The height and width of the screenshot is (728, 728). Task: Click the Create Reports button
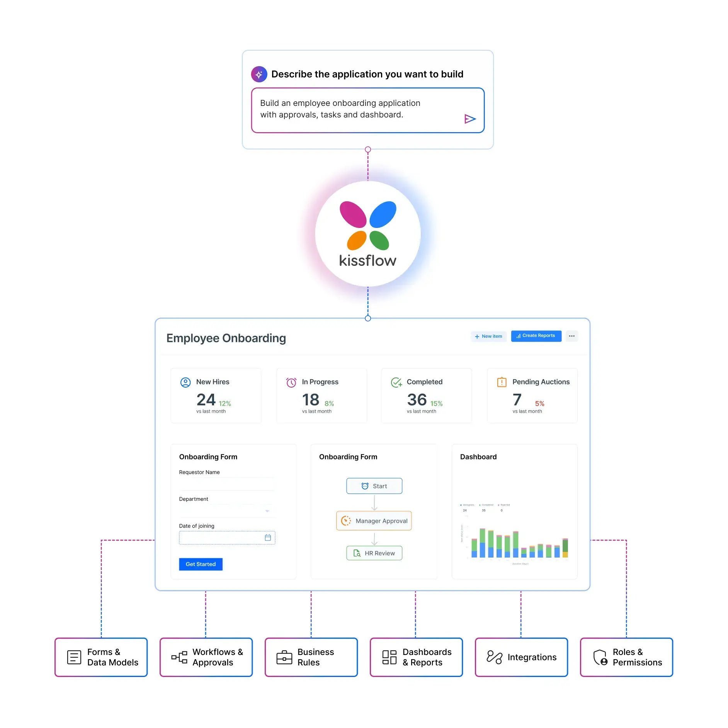[536, 336]
